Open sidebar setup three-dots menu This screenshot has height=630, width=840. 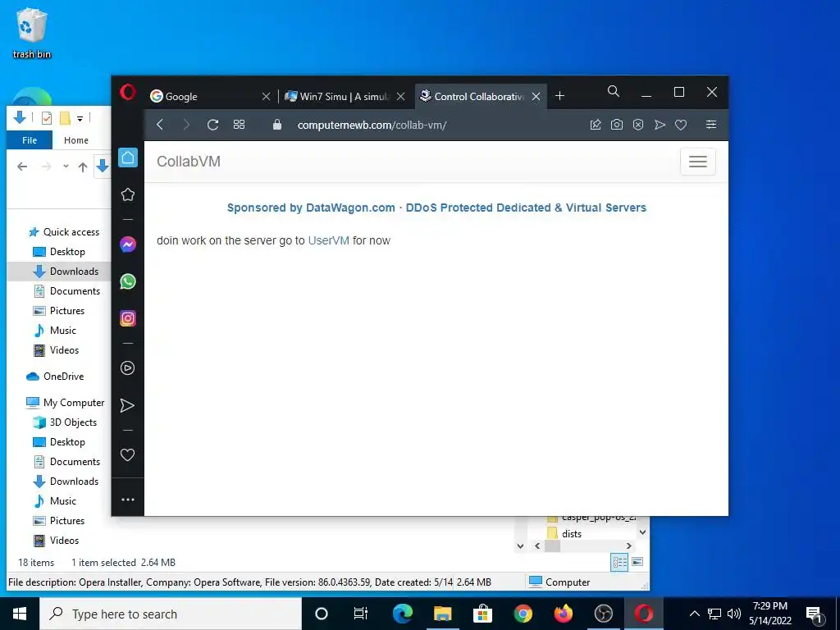click(127, 500)
